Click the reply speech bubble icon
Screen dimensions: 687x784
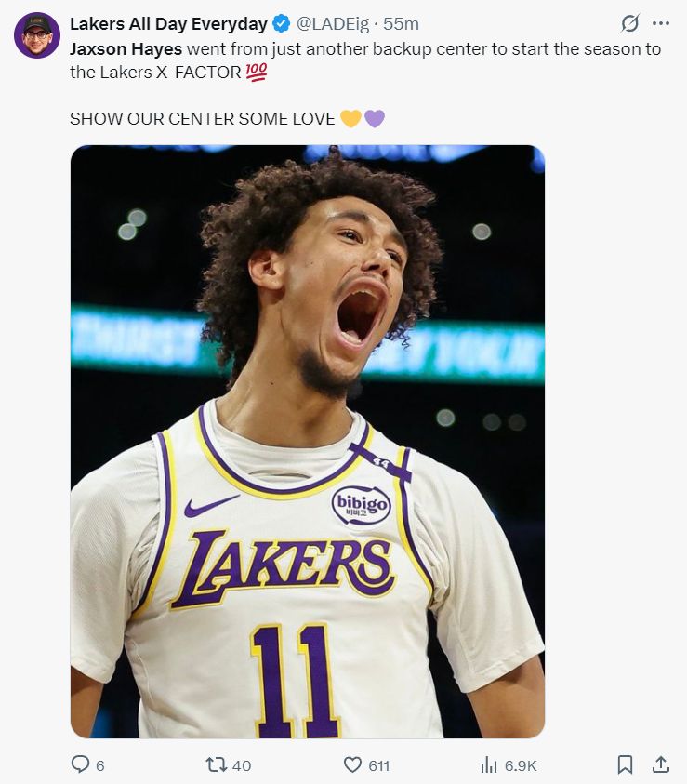81,764
